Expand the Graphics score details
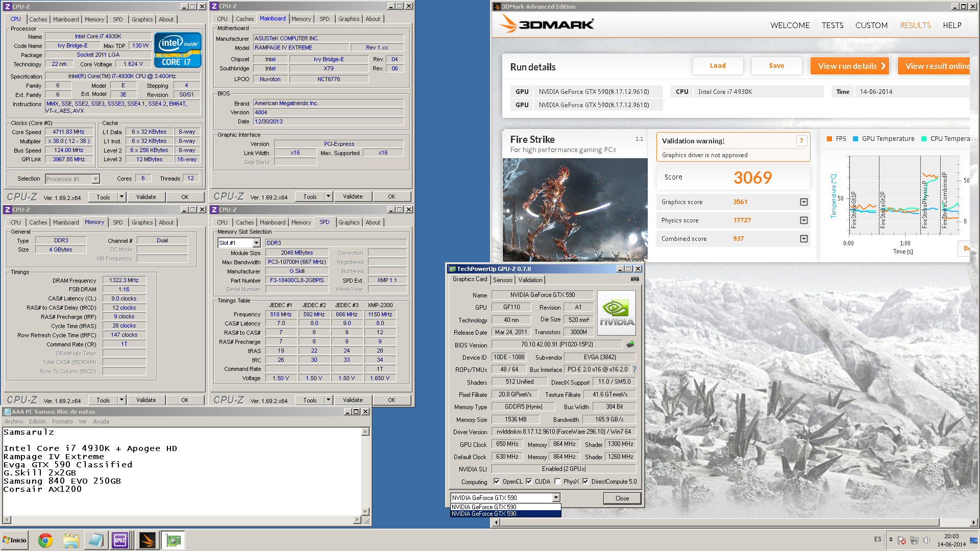The width and height of the screenshot is (980, 551). click(804, 202)
